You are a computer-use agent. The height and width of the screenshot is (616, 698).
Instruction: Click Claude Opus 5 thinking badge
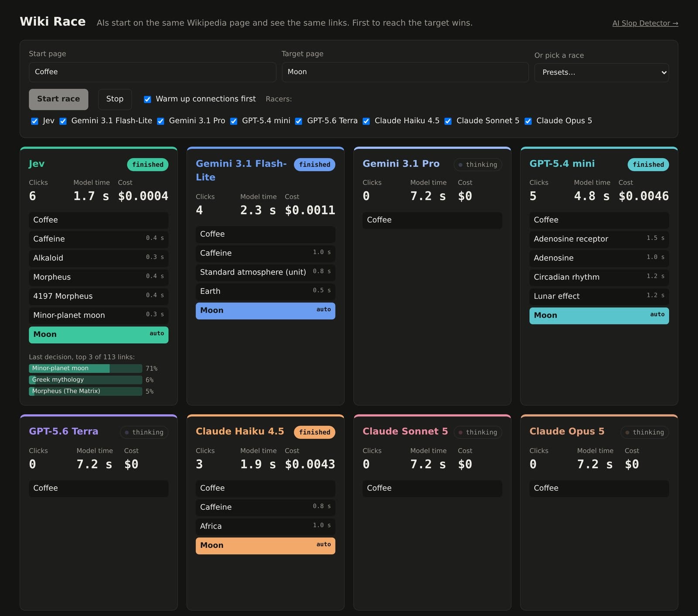pos(645,432)
